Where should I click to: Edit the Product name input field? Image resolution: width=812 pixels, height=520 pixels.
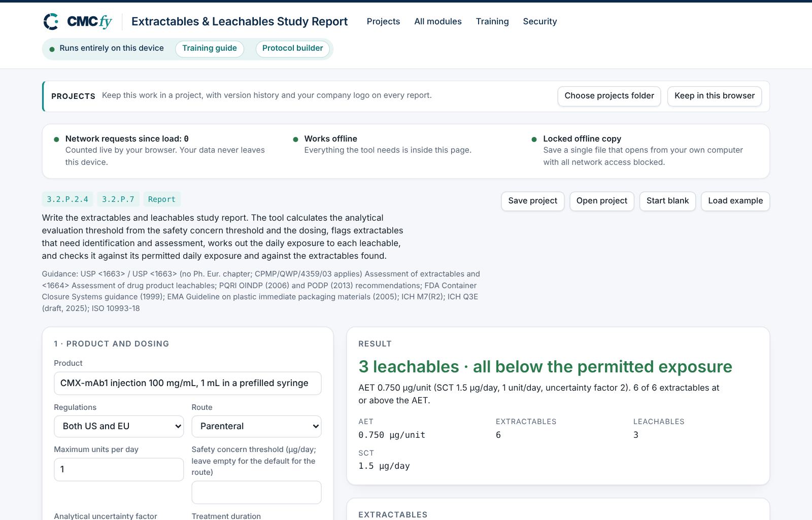pos(188,383)
